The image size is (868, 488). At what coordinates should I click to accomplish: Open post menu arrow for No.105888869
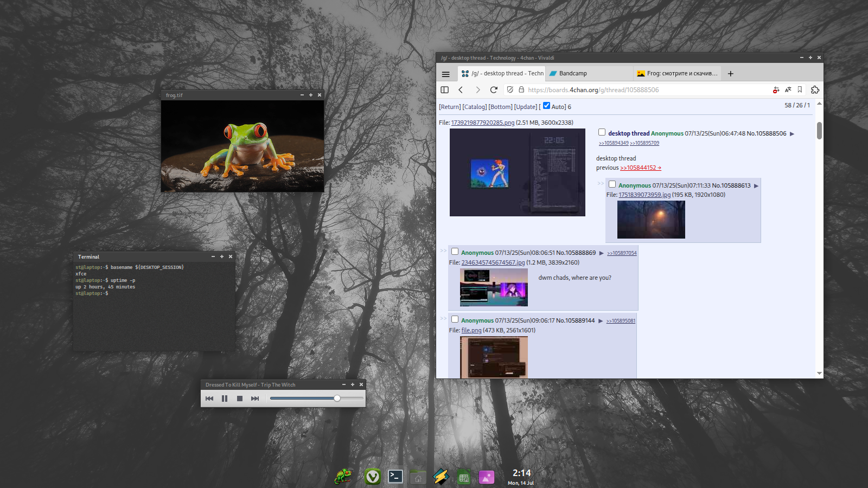(601, 253)
